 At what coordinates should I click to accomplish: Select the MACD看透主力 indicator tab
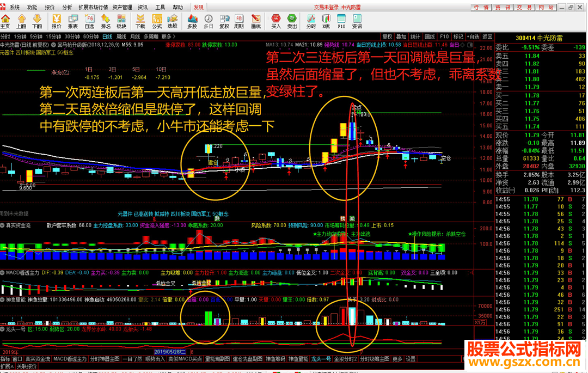coord(70,359)
